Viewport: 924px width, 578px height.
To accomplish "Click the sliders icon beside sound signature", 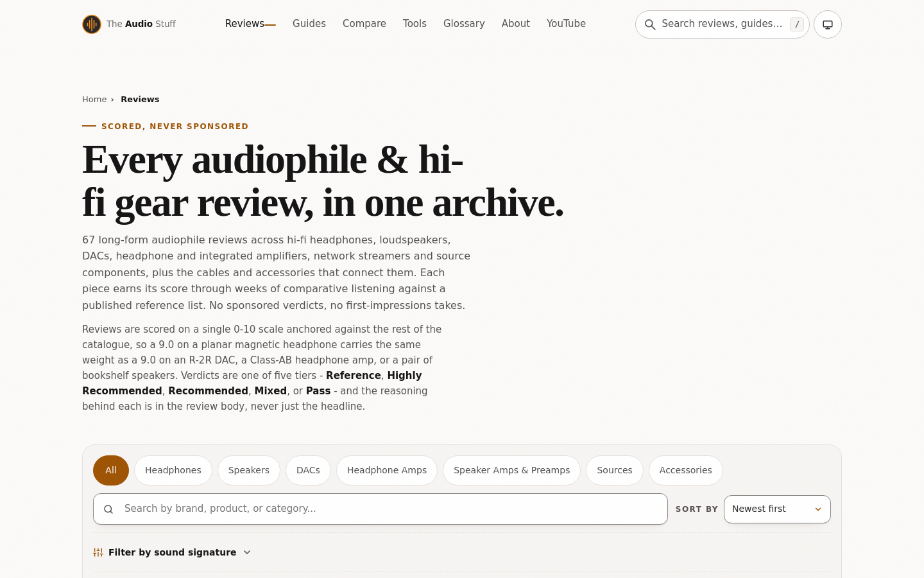I will pyautogui.click(x=98, y=552).
